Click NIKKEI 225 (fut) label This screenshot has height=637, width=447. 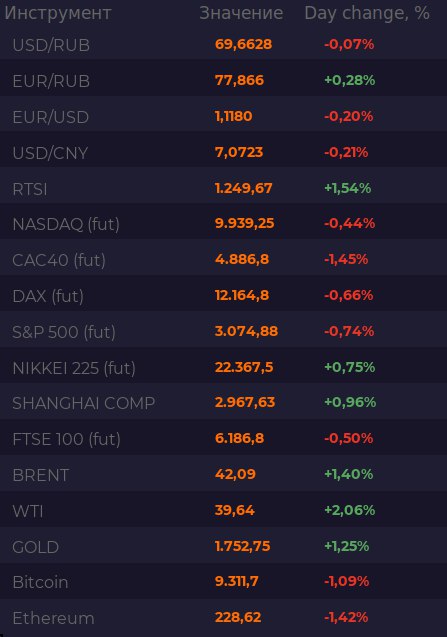tap(74, 368)
